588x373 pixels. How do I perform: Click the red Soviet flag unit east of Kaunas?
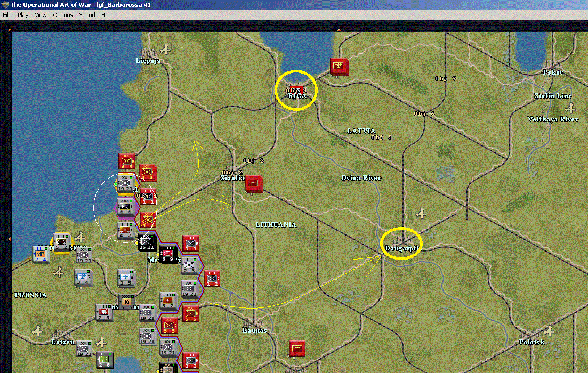click(x=297, y=349)
